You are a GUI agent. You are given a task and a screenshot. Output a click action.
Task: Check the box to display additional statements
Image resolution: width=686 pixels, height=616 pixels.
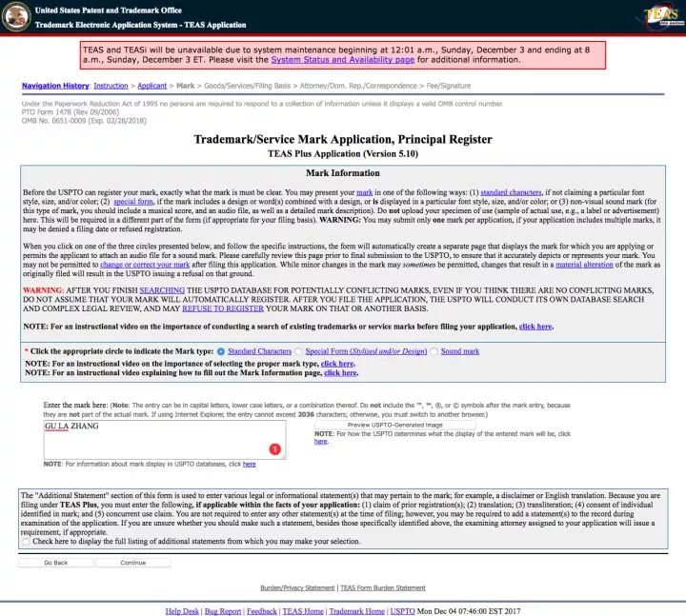pos(26,541)
